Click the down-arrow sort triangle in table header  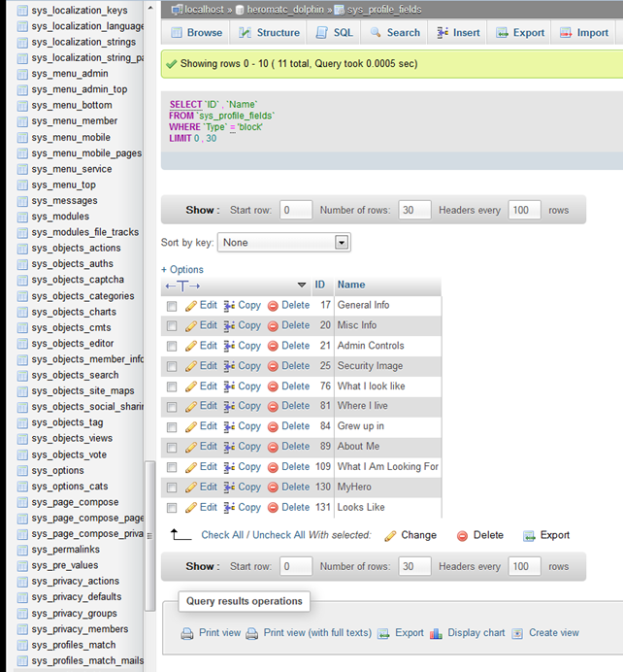[301, 286]
